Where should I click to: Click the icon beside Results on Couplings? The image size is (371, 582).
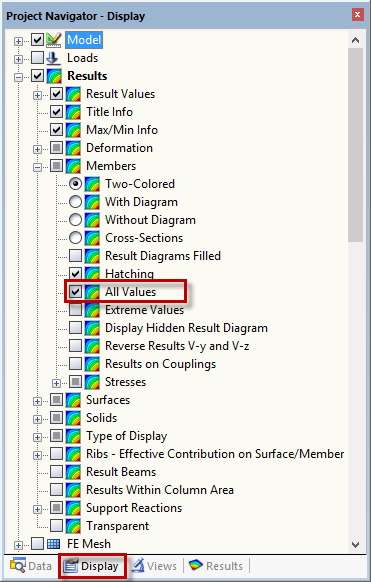(x=92, y=364)
